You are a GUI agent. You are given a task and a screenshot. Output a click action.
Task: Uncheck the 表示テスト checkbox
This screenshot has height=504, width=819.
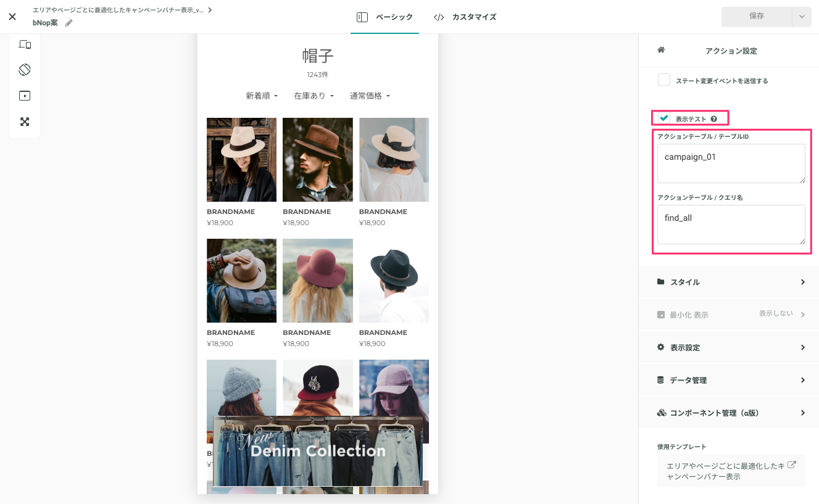(x=664, y=118)
